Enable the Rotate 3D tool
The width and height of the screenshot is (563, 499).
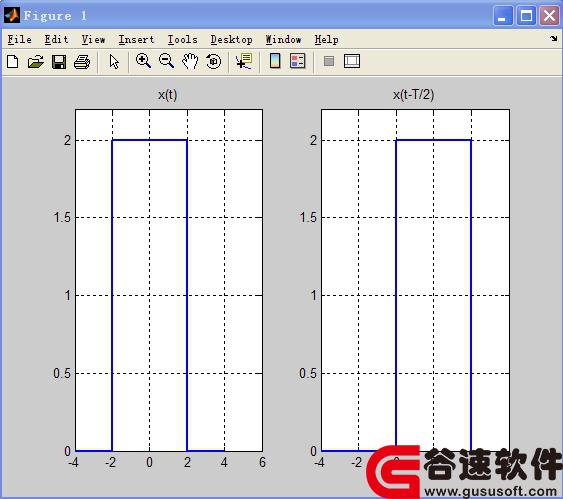pos(214,61)
